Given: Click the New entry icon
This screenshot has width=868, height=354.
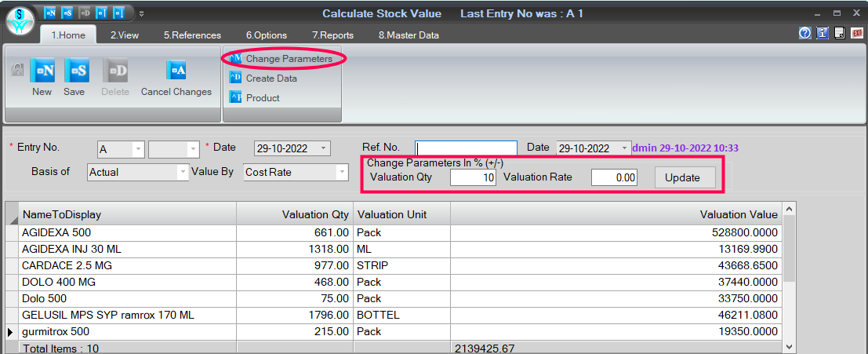Looking at the screenshot, I should coord(42,71).
